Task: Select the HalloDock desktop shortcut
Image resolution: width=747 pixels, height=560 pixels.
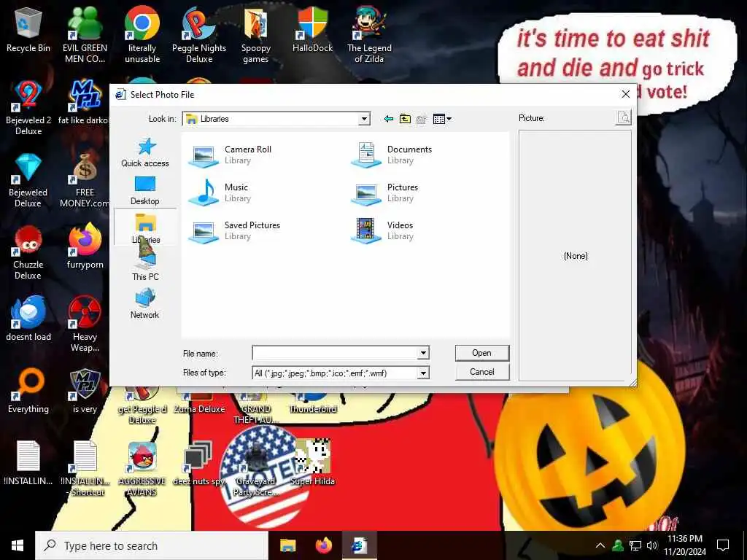Action: click(312, 29)
